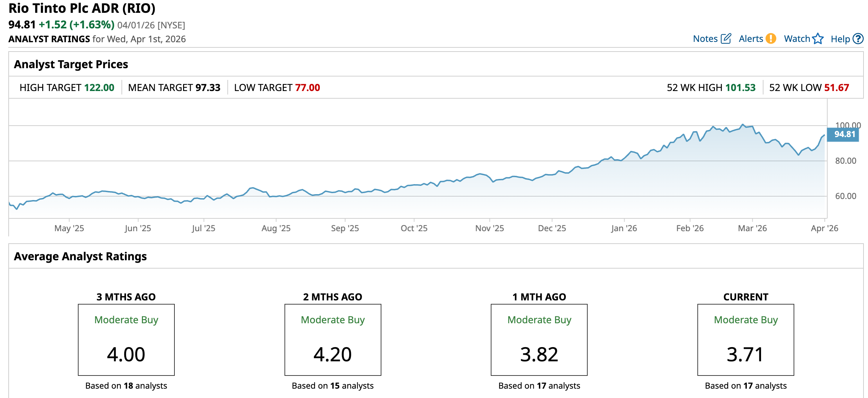Click the Watch link text

click(797, 39)
